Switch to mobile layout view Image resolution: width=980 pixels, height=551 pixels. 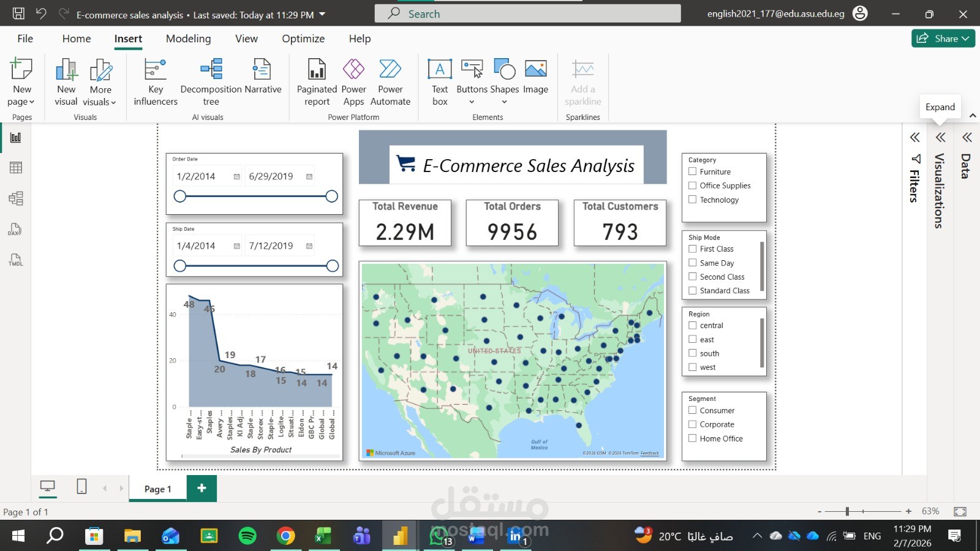[x=81, y=487]
